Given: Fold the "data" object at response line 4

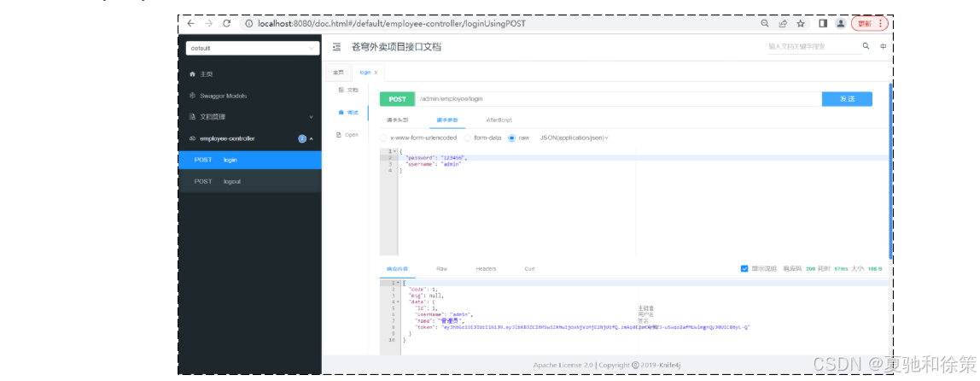Looking at the screenshot, I should tap(398, 302).
